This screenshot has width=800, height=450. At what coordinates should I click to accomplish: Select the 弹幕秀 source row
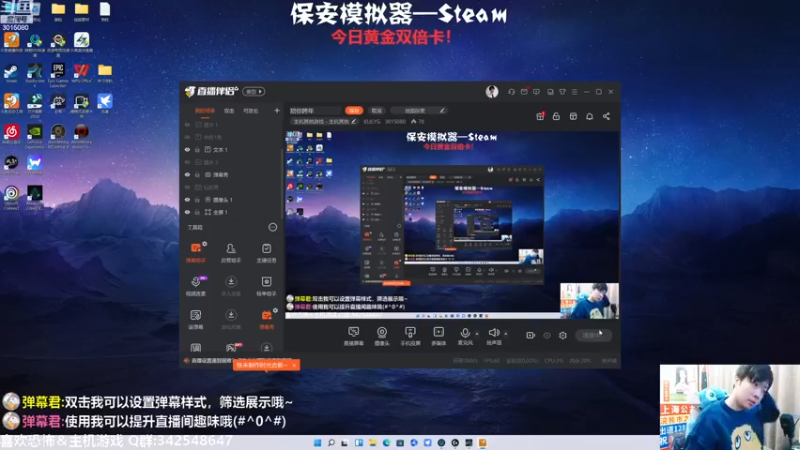point(231,175)
